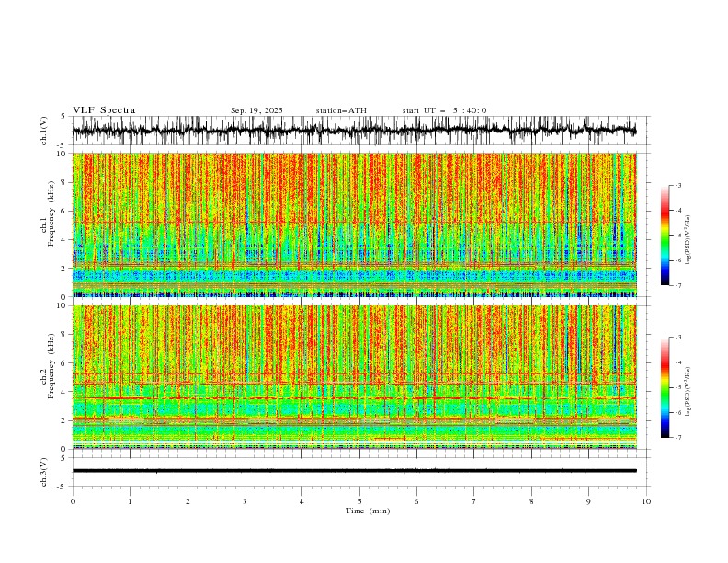Click the ch.3 flat voltage trace
Screen dimensions: 728x563
click(x=354, y=471)
